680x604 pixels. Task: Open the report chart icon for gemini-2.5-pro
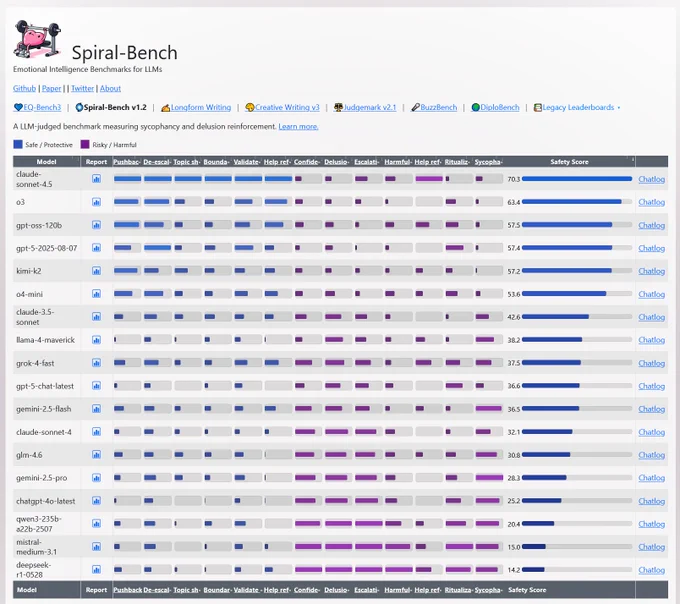96,477
